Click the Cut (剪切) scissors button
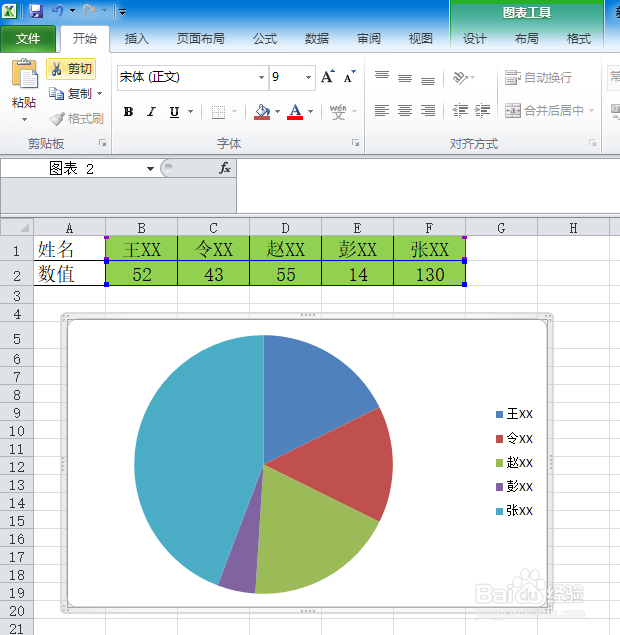620x635 pixels. point(71,69)
